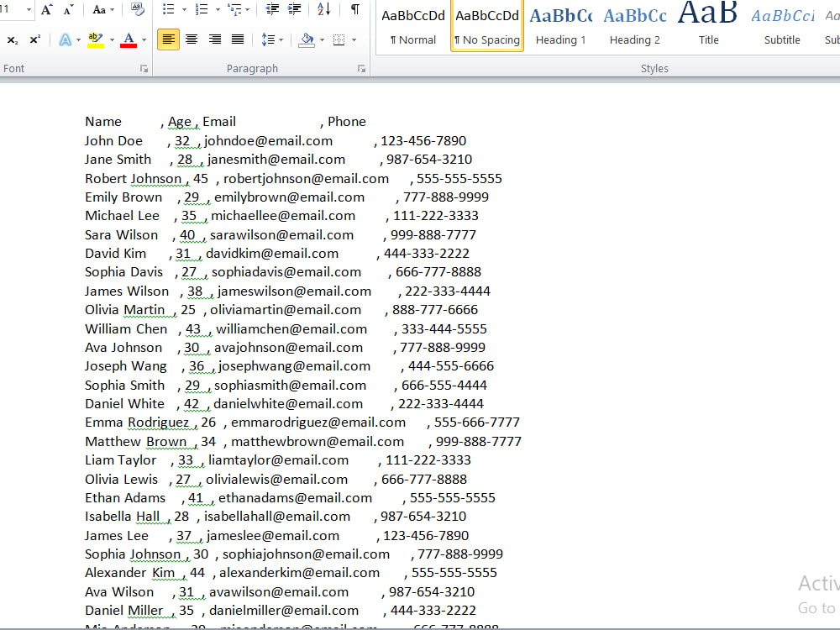Open the borders dropdown arrow

354,40
